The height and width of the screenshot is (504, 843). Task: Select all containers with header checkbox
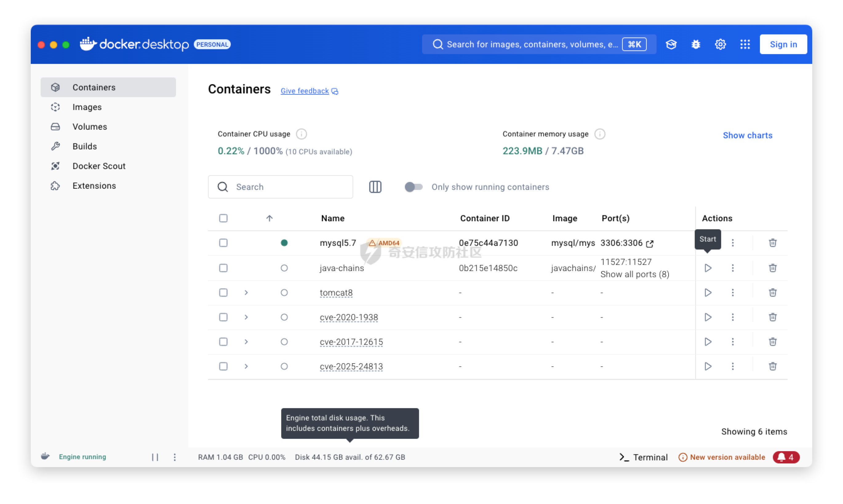point(223,218)
